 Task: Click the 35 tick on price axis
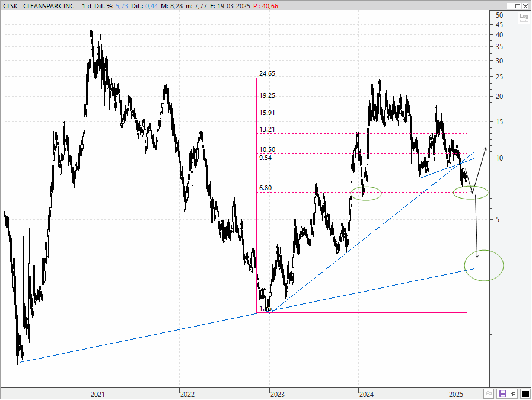[499, 47]
